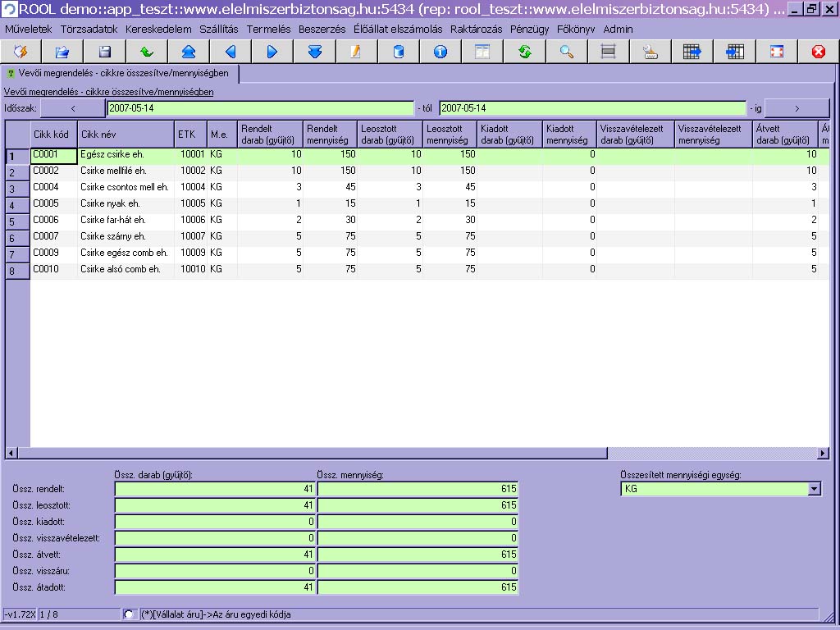Open the Raktározás menu
Image resolution: width=840 pixels, height=630 pixels.
coord(476,29)
